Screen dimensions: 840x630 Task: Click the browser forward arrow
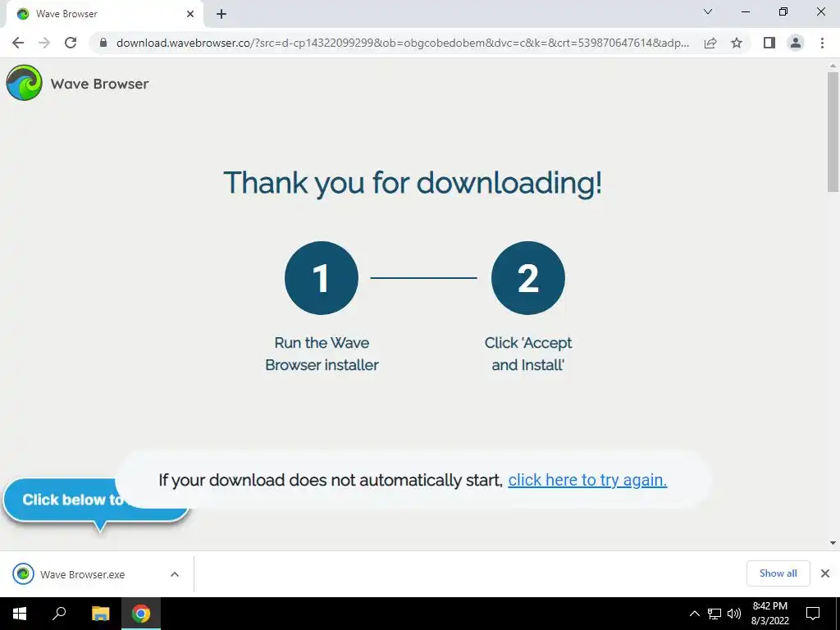coord(44,43)
